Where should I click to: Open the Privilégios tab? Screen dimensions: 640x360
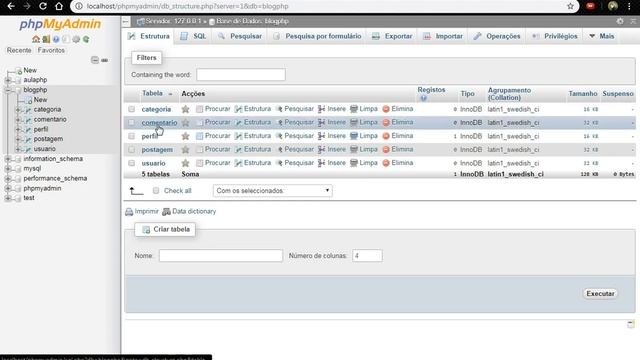[555, 36]
